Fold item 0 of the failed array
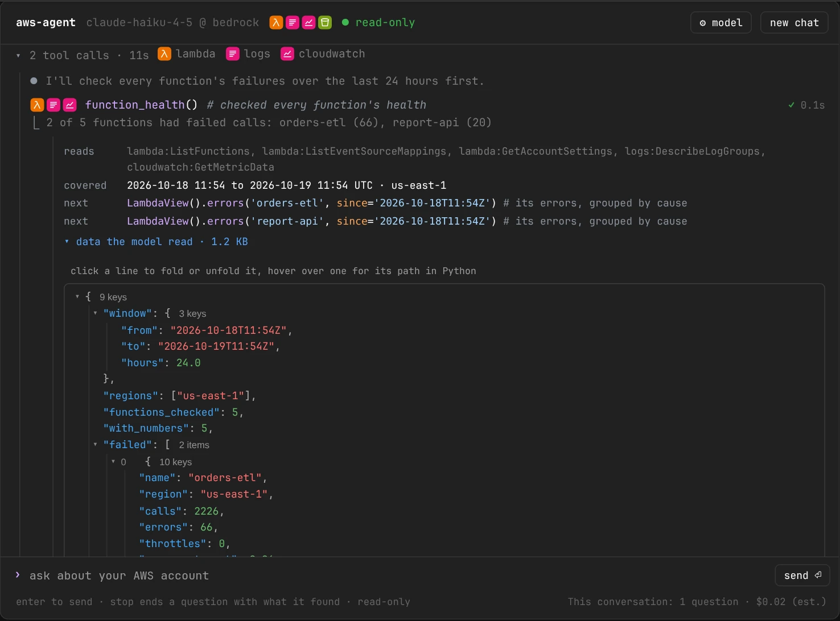This screenshot has width=840, height=621. [x=113, y=462]
